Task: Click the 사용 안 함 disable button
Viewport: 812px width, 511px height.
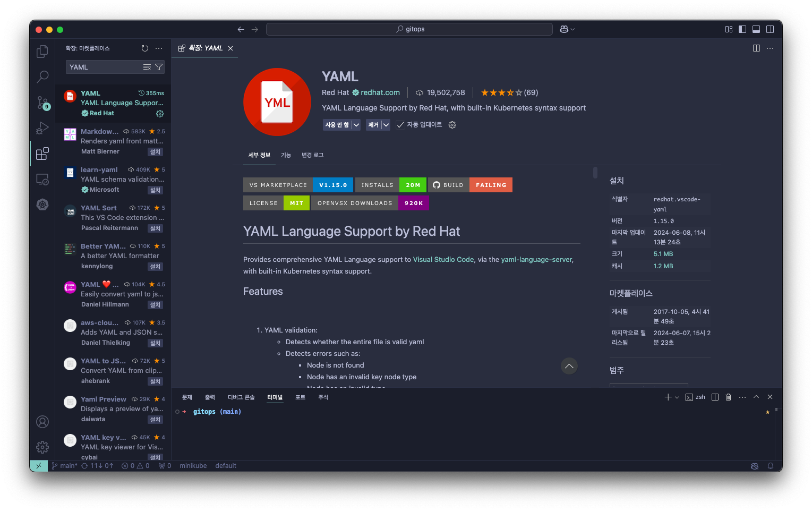Action: click(337, 125)
